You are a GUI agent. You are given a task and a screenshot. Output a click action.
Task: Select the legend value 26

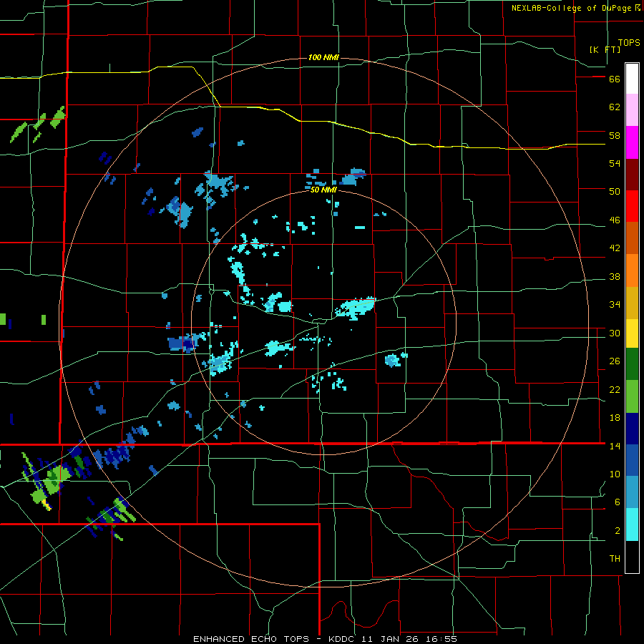[615, 361]
